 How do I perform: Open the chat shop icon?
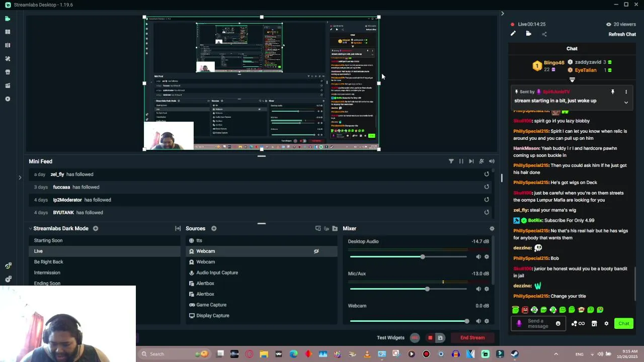[x=594, y=324]
